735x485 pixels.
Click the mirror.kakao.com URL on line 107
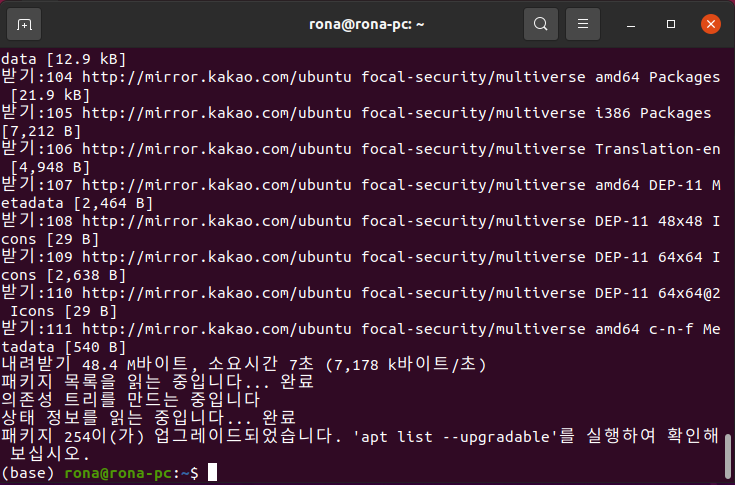(217, 185)
